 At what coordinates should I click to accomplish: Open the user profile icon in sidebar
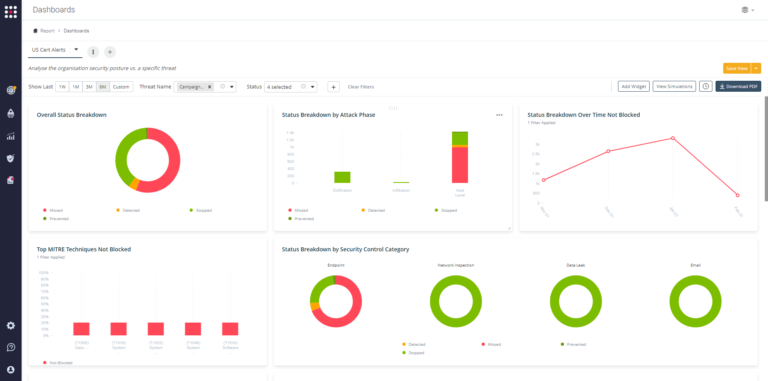click(x=11, y=370)
